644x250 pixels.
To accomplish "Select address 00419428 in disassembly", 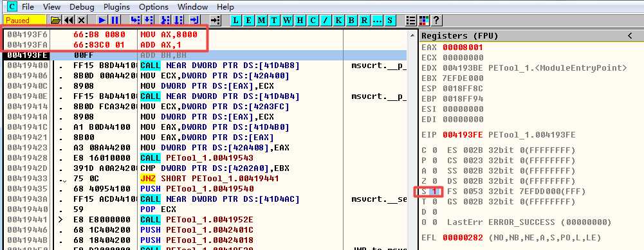I will pyautogui.click(x=28, y=158).
